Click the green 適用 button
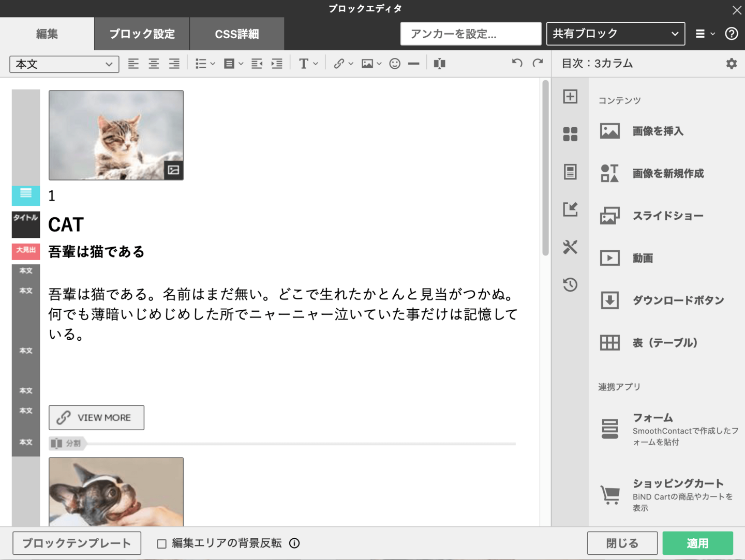 point(698,543)
